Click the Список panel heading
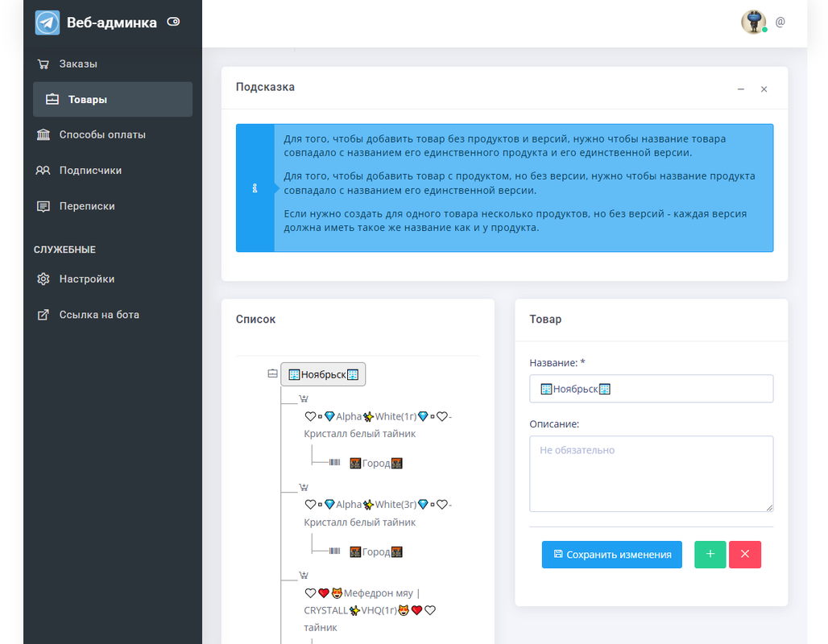Screen dimensions: 828x644 [255, 320]
